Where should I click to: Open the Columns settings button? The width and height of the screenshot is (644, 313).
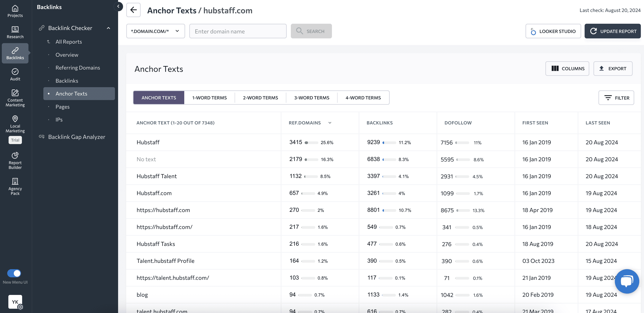tap(567, 68)
